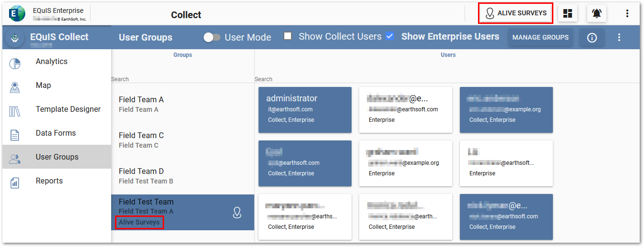
Task: Click the session icon on Field Test Team
Action: [237, 213]
